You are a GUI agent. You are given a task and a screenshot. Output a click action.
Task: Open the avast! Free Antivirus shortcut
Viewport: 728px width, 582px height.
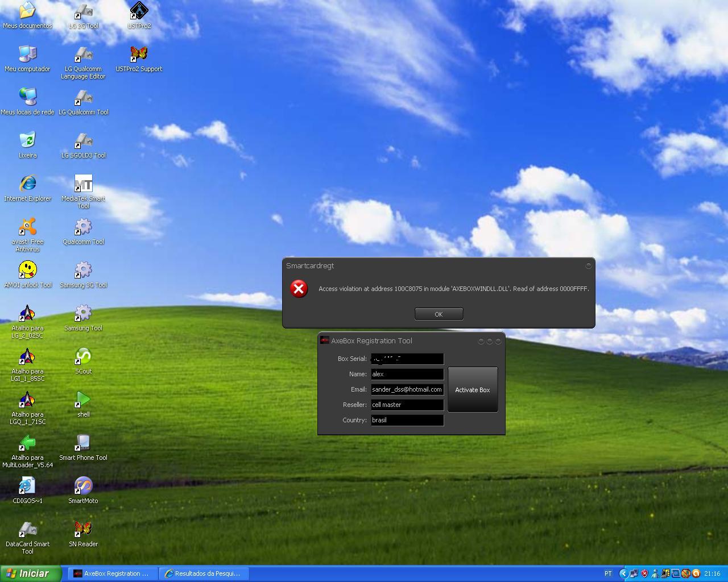pos(27,227)
